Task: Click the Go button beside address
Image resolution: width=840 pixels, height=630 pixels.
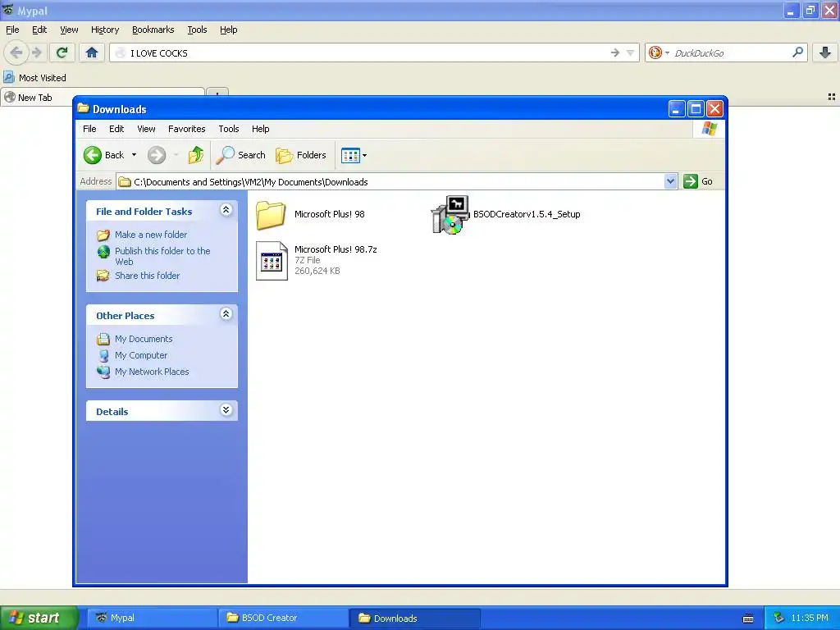Action: 698,181
